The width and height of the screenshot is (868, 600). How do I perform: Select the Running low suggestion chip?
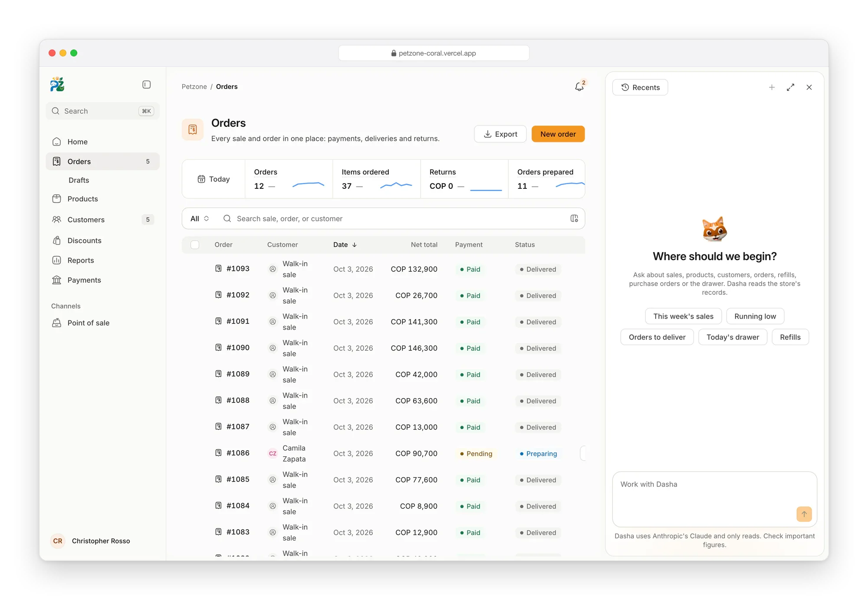(755, 316)
